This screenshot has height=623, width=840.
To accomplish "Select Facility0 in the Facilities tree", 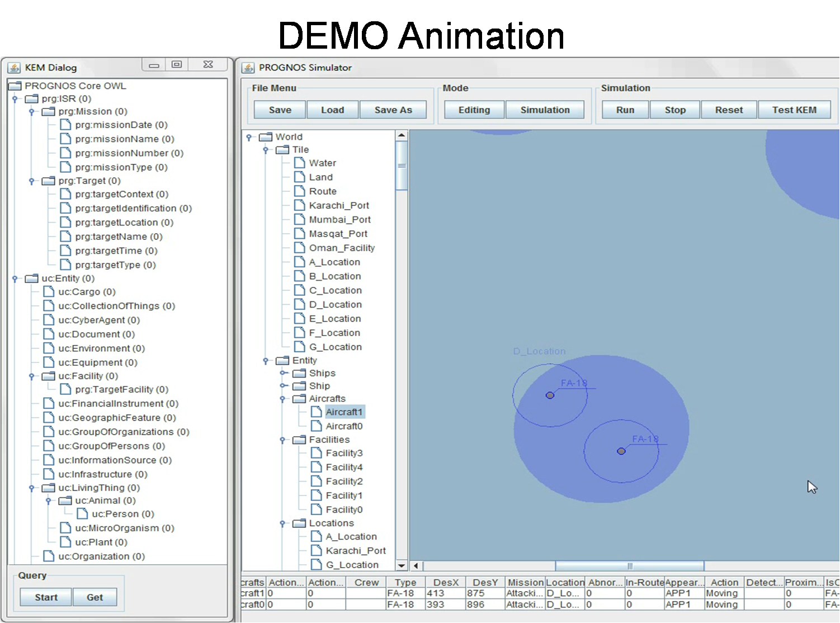I will pos(344,509).
